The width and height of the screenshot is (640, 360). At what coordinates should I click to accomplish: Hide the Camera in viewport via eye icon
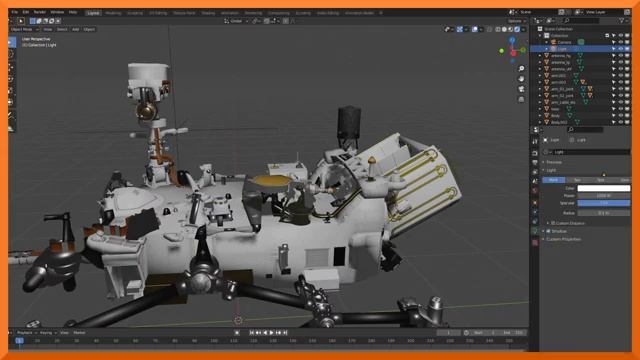620,42
